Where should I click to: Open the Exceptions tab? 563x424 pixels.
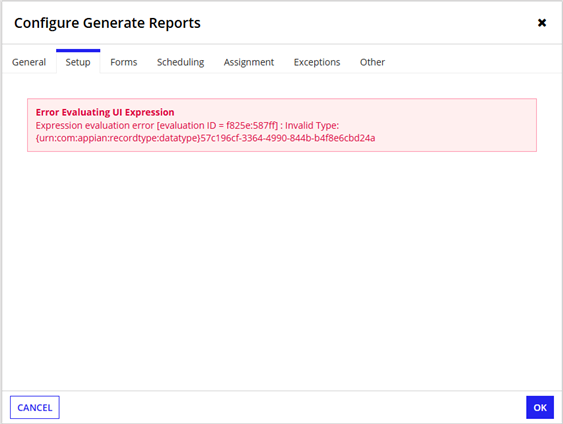[317, 62]
